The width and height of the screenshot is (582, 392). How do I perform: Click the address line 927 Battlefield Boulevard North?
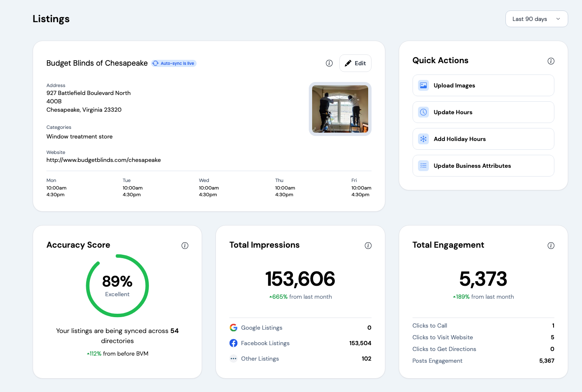coord(88,93)
